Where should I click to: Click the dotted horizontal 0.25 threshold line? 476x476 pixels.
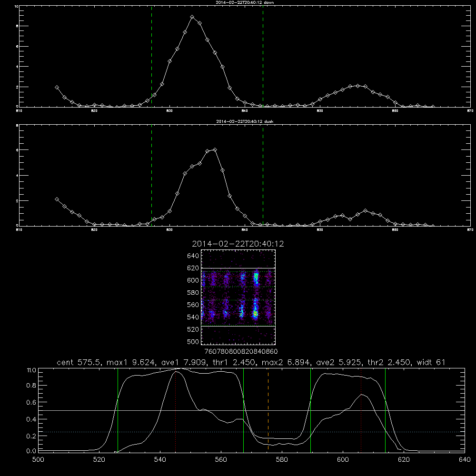tap(251, 432)
